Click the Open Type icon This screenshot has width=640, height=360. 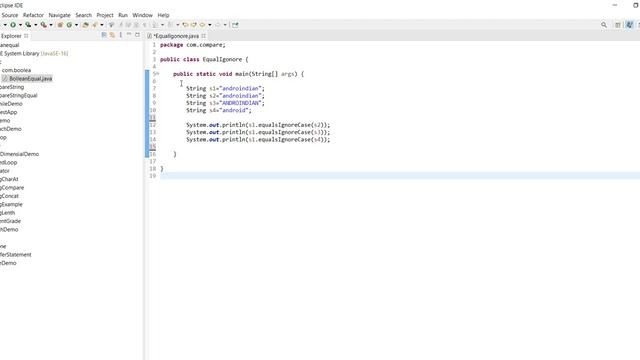(x=85, y=25)
